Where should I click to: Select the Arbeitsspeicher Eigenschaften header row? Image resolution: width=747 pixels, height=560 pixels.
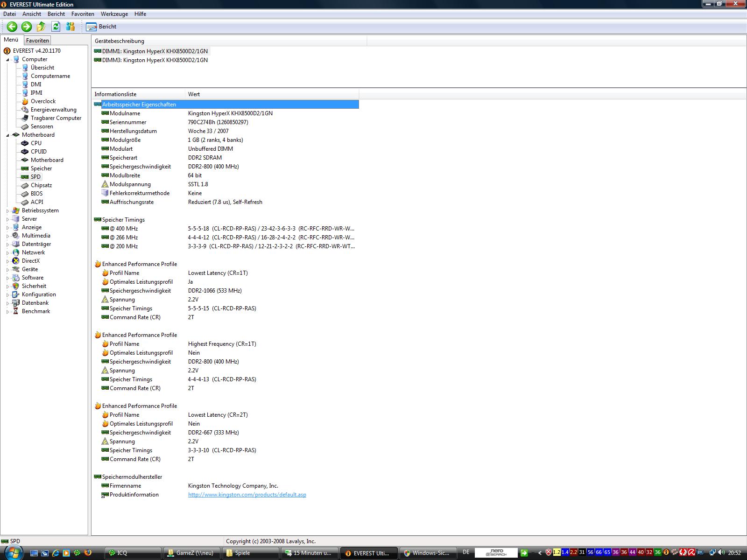coord(226,105)
